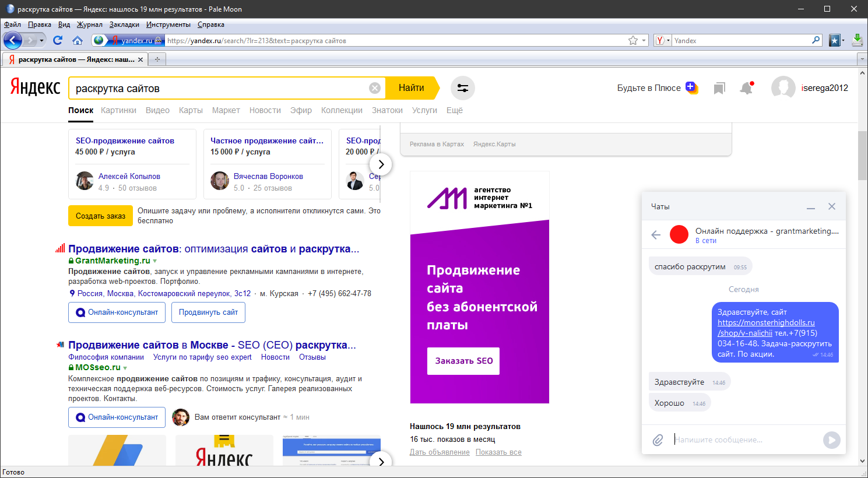The height and width of the screenshot is (478, 868).
Task: Open search settings sliders icon
Action: click(x=463, y=88)
